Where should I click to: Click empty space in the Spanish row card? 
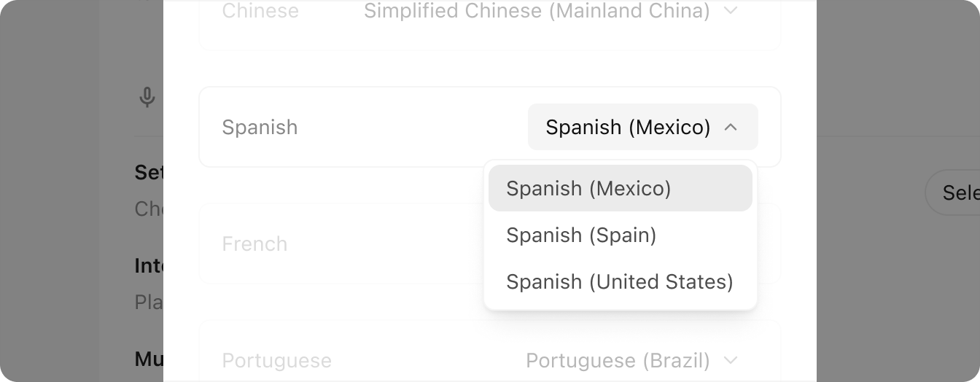click(408, 128)
